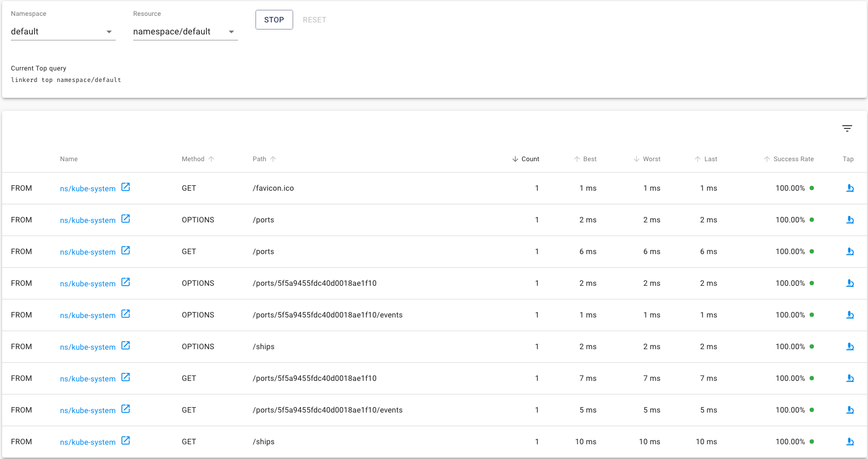
Task: Click the Name column header
Action: tap(69, 159)
